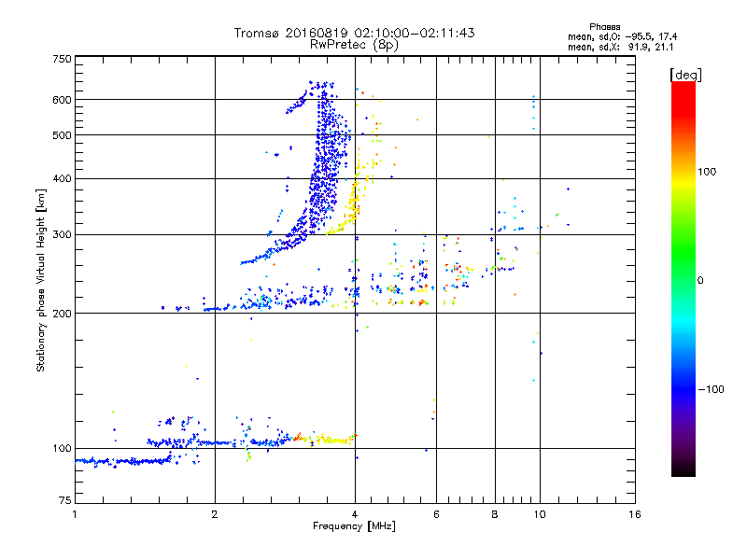Click the 'Stationary phase Virtual Height [km]' axis title

point(40,280)
